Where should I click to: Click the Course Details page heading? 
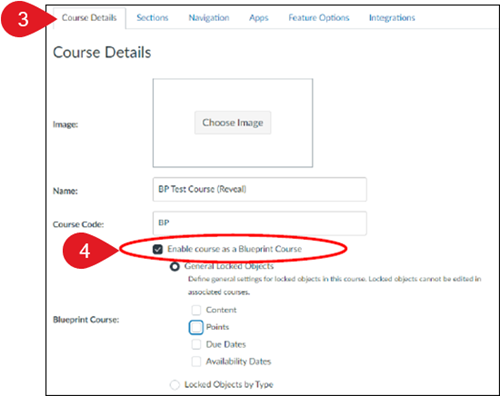click(x=102, y=53)
